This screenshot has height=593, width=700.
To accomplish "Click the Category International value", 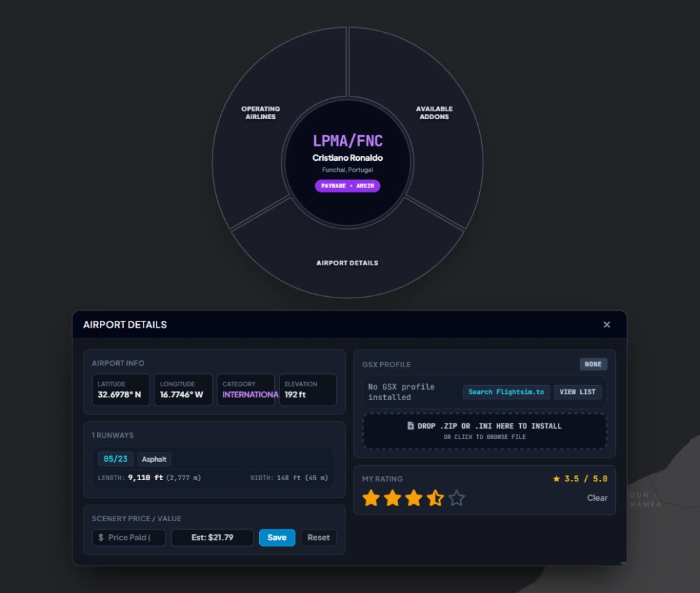I will coord(250,395).
